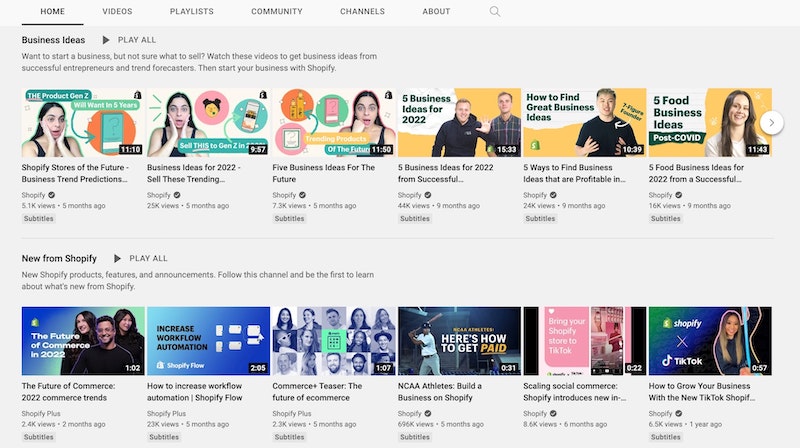Click Shopify Plus channel name under 23K views video
800x448 pixels.
coord(166,413)
